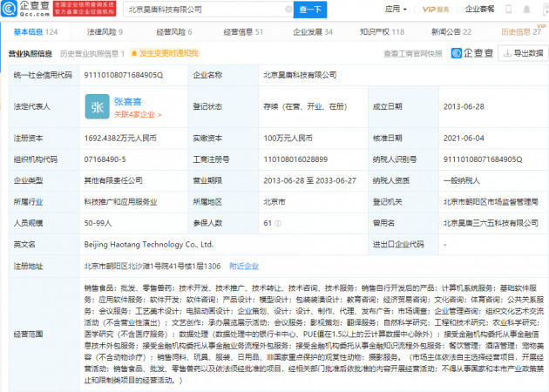Open legal representative 张喜喜 profile link
The width and height of the screenshot is (549, 392).
(x=127, y=102)
